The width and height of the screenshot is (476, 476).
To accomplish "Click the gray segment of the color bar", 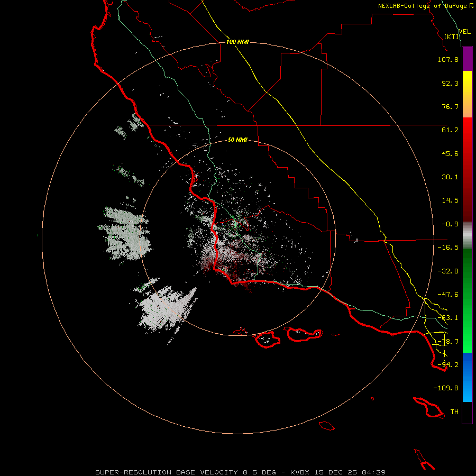I will point(467,235).
